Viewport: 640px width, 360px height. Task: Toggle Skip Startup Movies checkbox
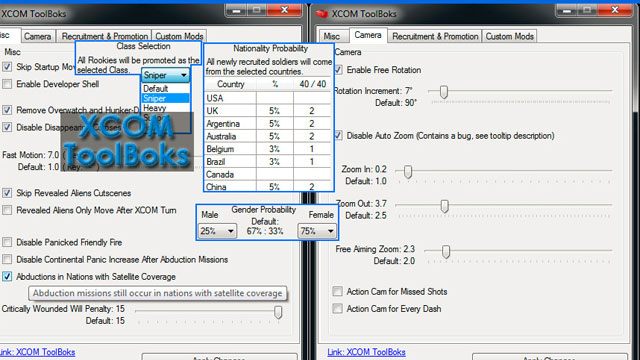click(7, 67)
